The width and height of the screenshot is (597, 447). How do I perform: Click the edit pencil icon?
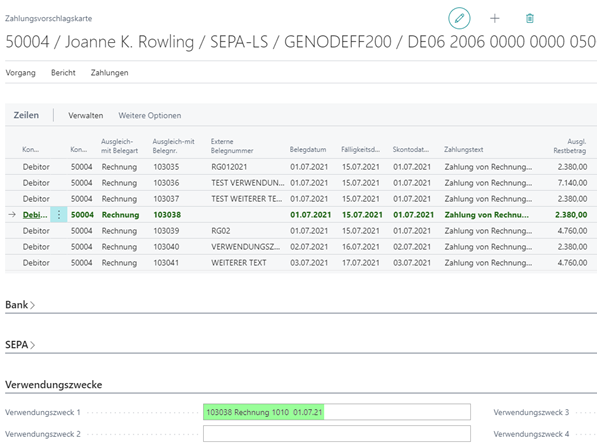click(459, 18)
